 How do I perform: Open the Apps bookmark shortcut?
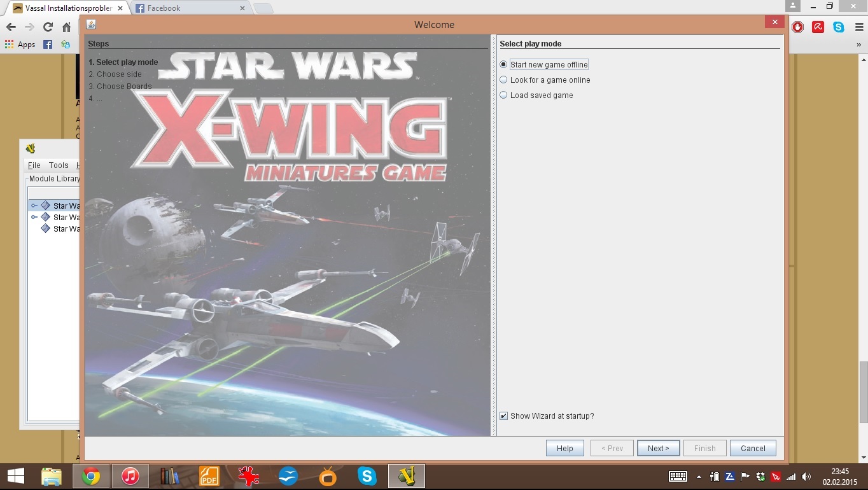click(20, 45)
